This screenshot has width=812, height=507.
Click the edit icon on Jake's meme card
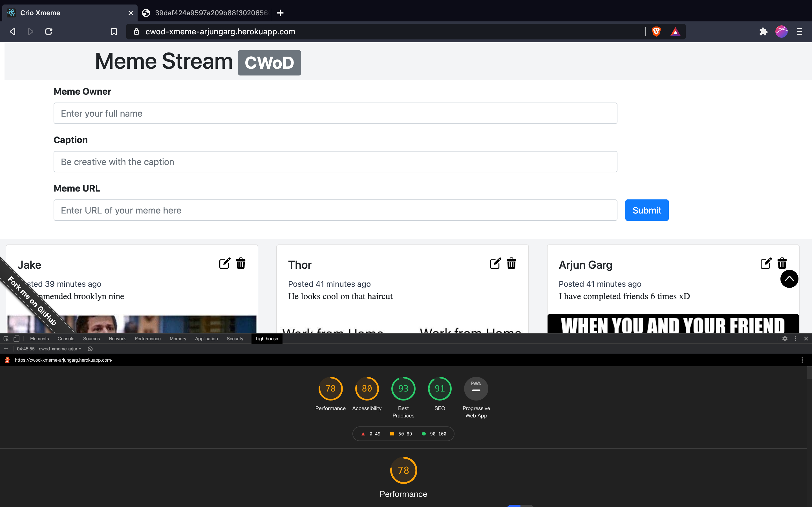pos(224,264)
